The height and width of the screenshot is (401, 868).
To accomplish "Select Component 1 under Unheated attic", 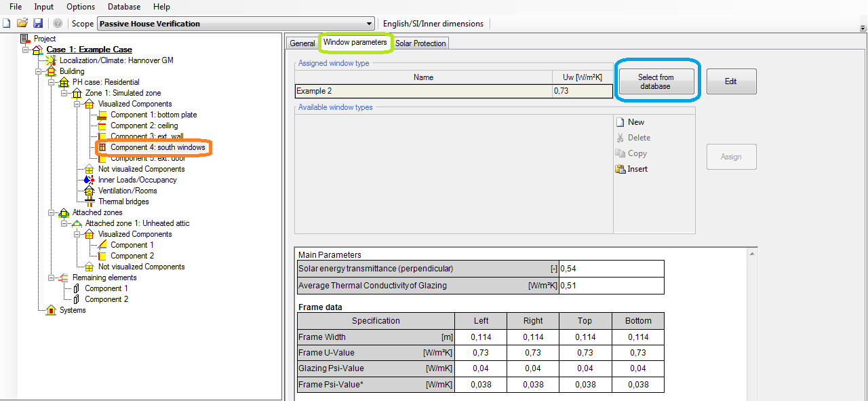I will 132,245.
